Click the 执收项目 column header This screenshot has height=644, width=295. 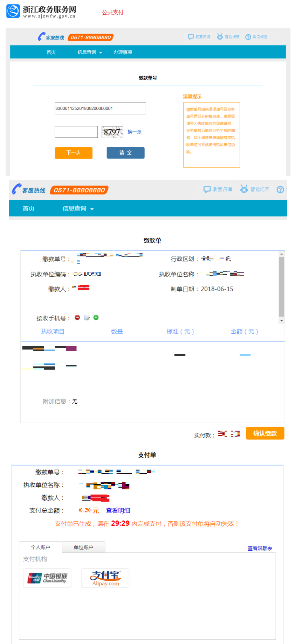pyautogui.click(x=53, y=331)
